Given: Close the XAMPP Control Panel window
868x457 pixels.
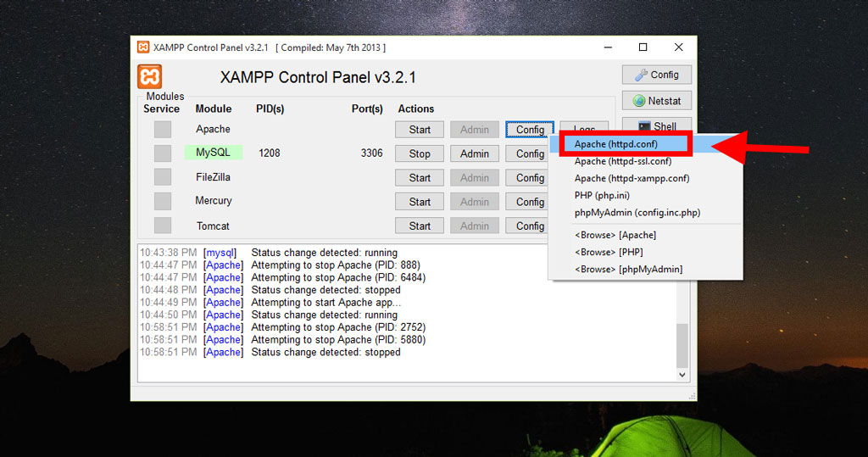Looking at the screenshot, I should coord(678,47).
